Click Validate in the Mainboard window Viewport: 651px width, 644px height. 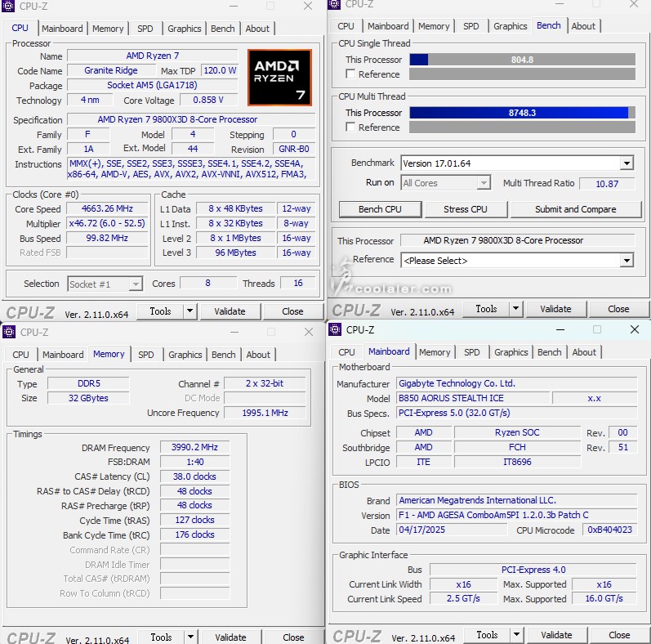pos(556,634)
